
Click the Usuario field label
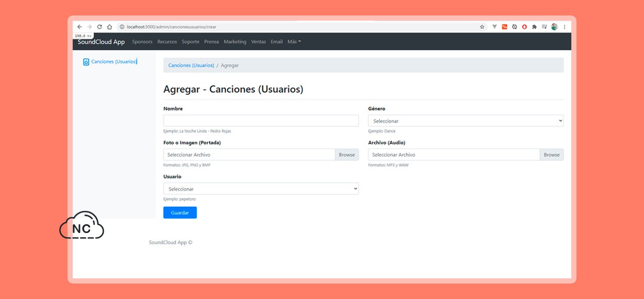coord(172,177)
